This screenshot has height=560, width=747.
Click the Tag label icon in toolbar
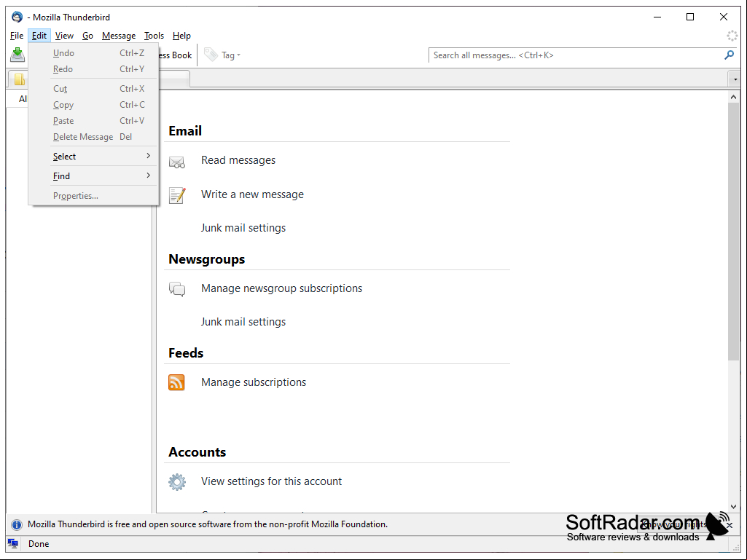211,55
